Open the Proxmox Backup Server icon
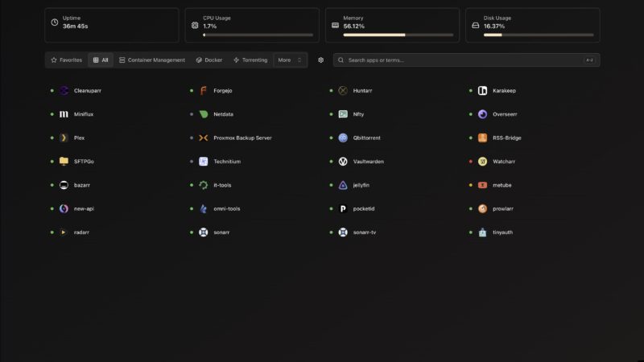Viewport: 644px width, 362px height. click(204, 138)
